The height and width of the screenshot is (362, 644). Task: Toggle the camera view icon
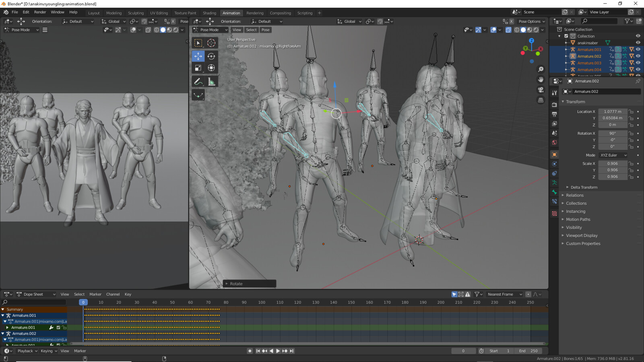pos(541,90)
